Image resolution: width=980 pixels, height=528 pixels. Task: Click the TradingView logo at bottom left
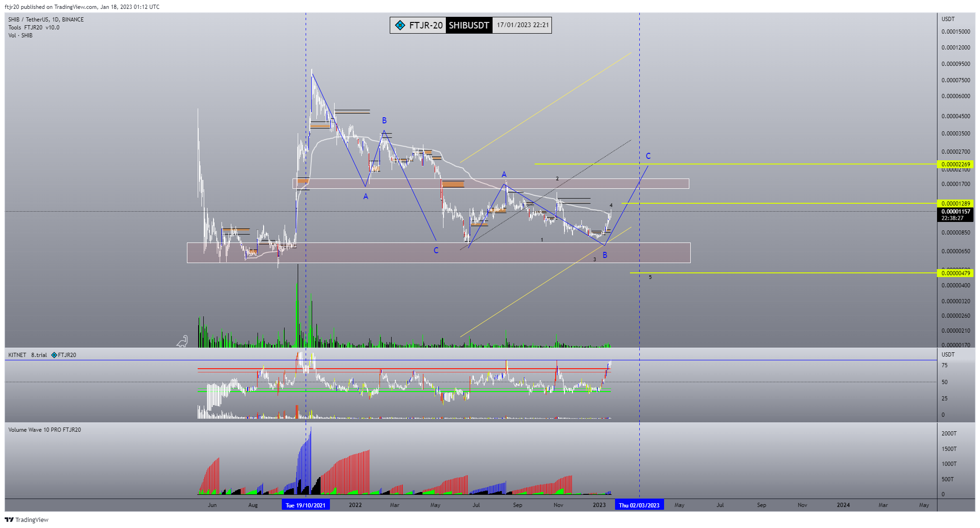coord(27,520)
